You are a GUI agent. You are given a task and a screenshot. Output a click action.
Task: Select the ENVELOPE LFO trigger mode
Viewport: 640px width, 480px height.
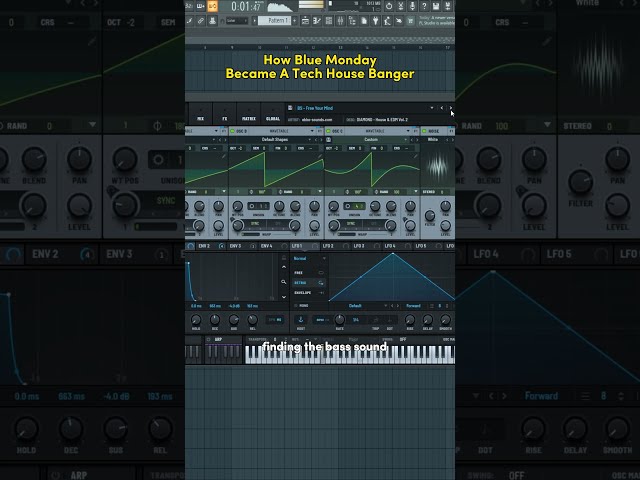point(309,293)
